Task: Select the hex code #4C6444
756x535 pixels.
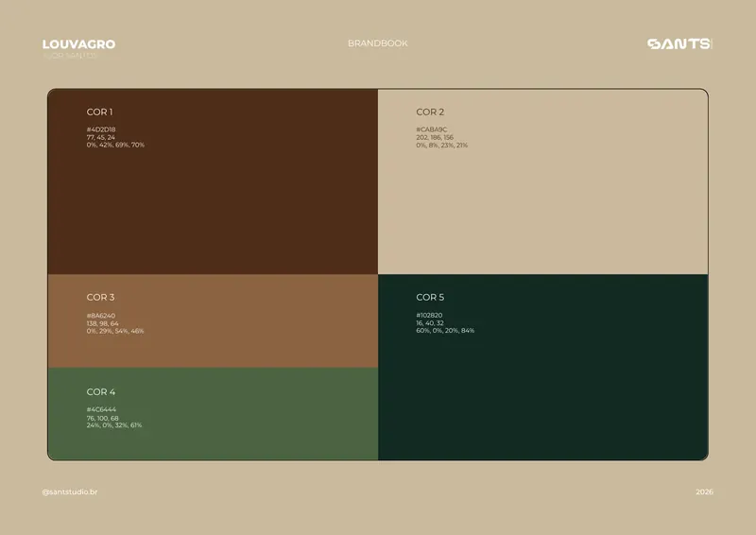Action: (101, 409)
